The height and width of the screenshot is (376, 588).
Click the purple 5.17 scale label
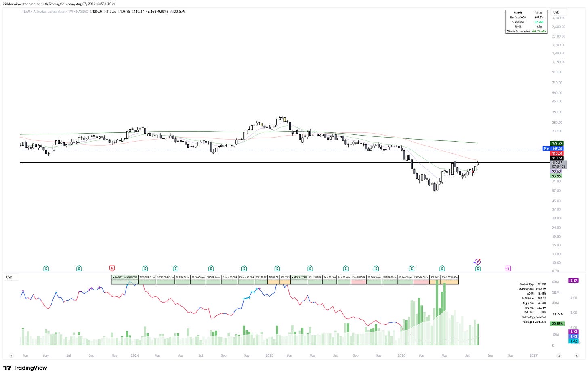[x=574, y=280]
